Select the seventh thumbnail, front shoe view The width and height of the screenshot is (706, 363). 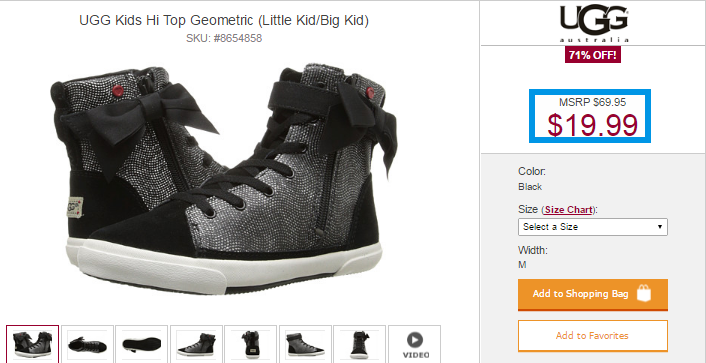[359, 344]
